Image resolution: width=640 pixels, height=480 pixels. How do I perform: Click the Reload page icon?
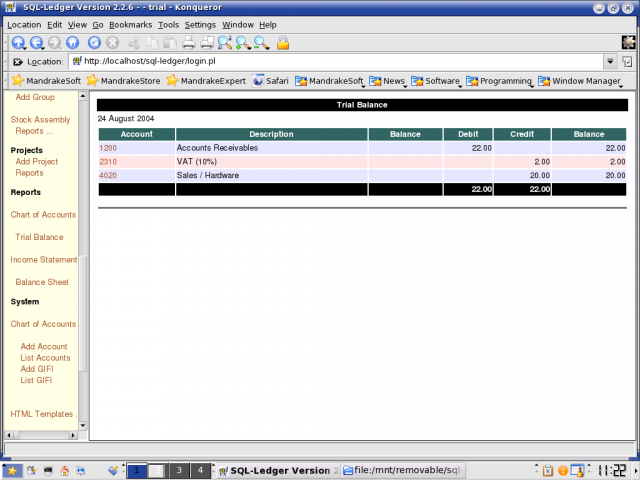tap(95, 43)
